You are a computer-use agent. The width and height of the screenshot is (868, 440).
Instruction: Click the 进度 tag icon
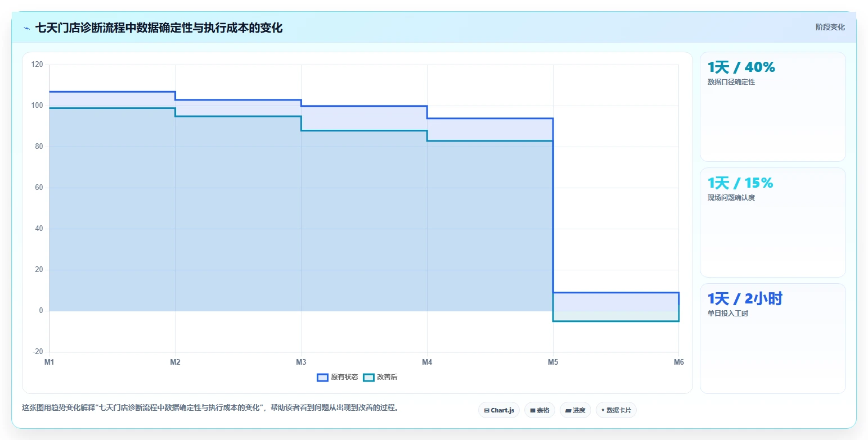(x=568, y=411)
